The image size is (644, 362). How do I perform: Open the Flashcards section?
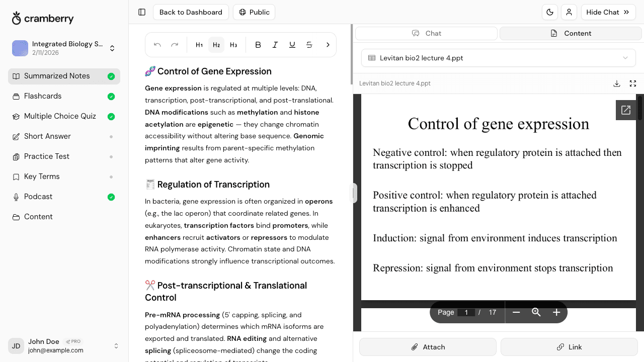(43, 96)
